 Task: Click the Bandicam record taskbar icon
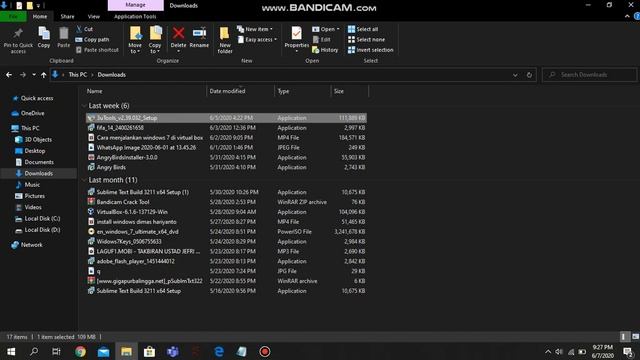(x=264, y=351)
